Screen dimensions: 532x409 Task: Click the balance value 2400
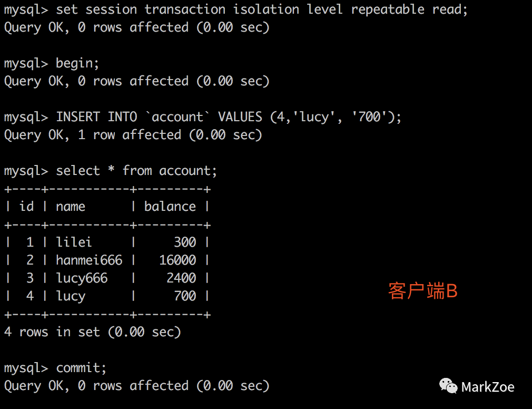[x=181, y=278]
